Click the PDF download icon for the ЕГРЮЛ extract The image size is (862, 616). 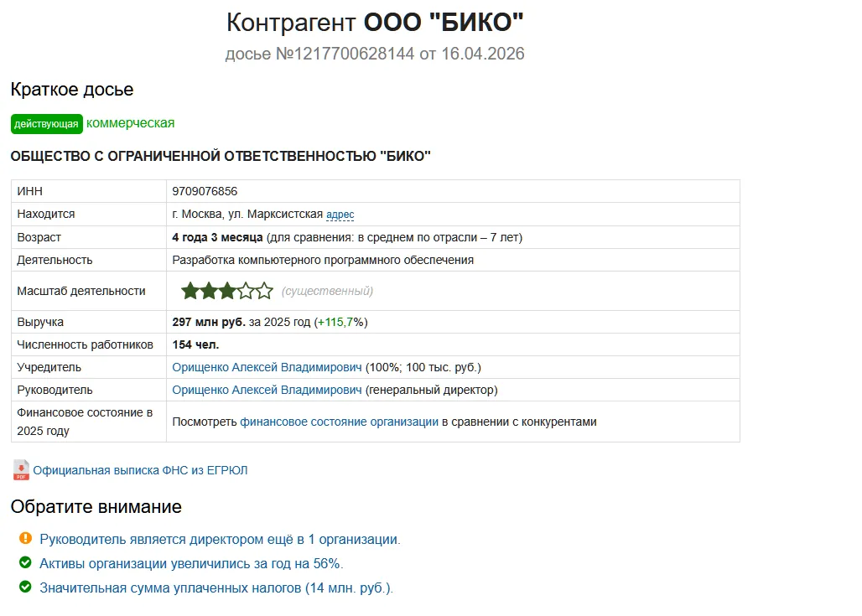[21, 470]
